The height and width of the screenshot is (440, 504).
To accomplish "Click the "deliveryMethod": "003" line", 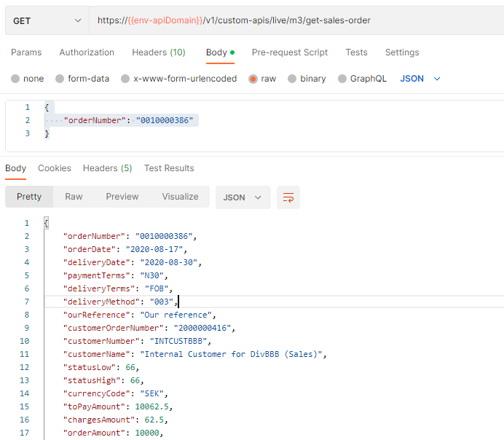I will coord(120,302).
